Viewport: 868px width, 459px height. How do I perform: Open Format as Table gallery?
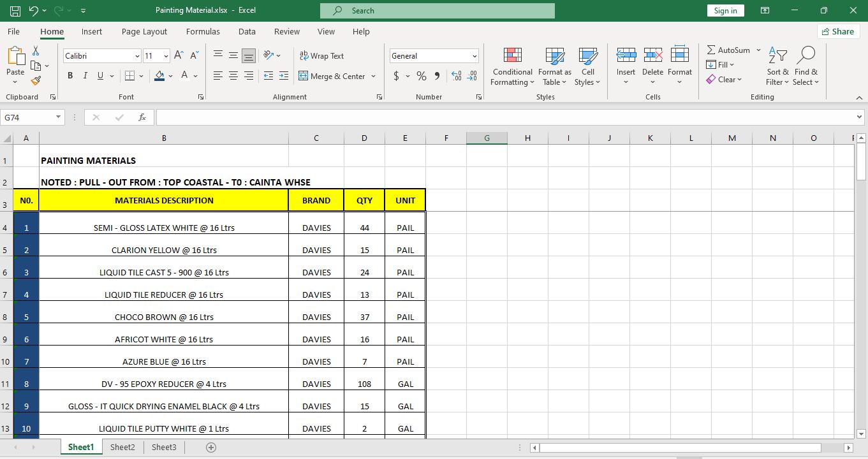pyautogui.click(x=555, y=66)
